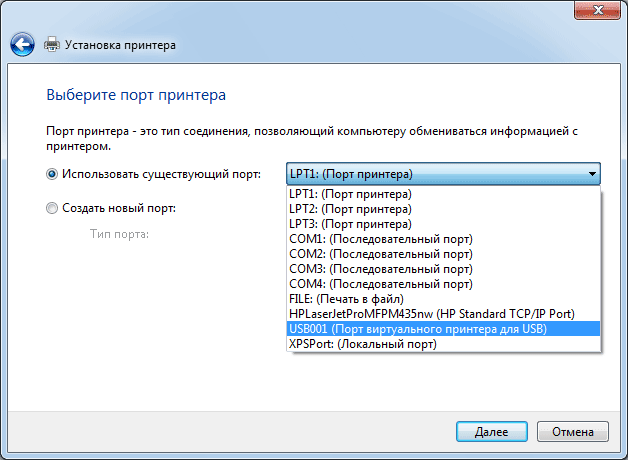
Task: Choose LPT1 printer port from list
Action: (349, 193)
